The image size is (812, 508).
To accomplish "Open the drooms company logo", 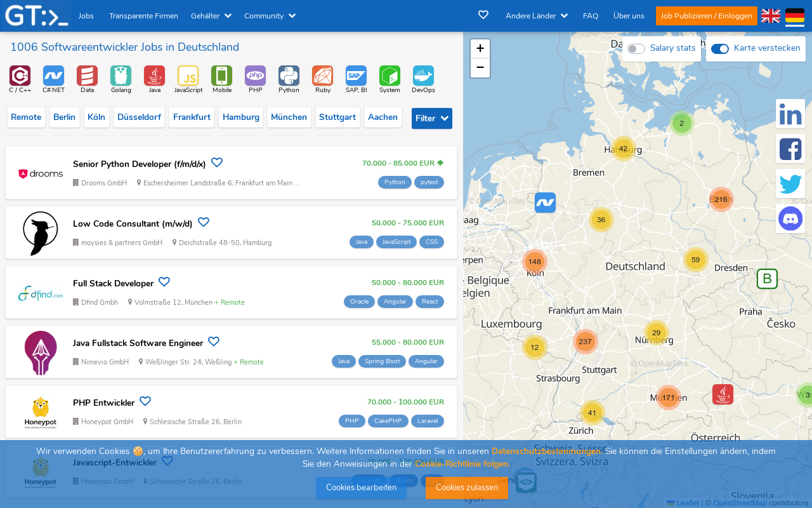I will 41,173.
